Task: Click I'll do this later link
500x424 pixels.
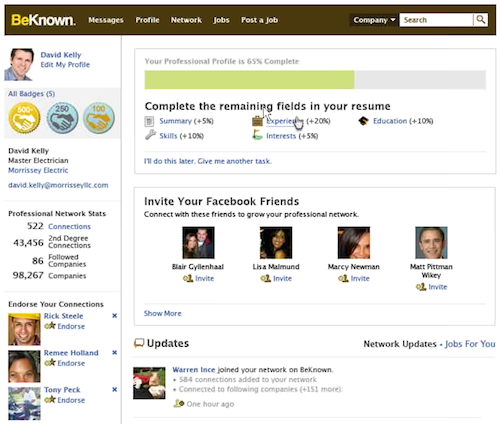Action: (208, 161)
